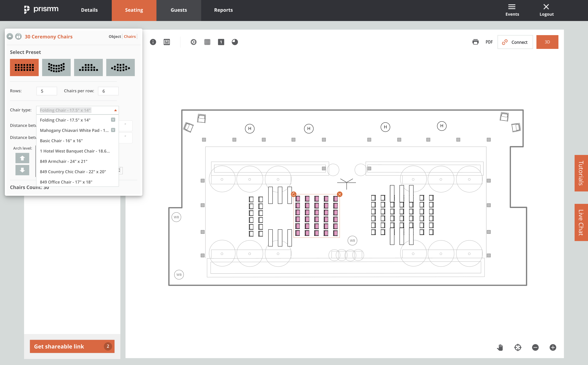Select the pan hand tool
This screenshot has height=365, width=588.
(x=500, y=347)
